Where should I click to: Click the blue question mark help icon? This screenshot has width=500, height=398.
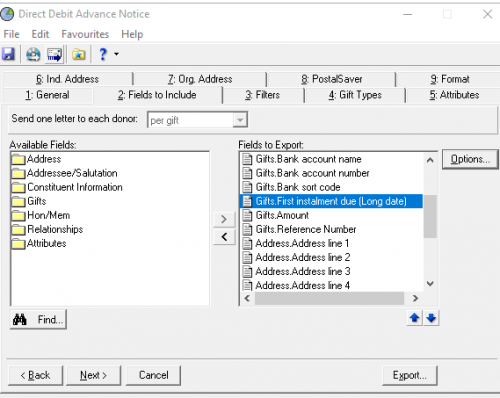[x=103, y=54]
